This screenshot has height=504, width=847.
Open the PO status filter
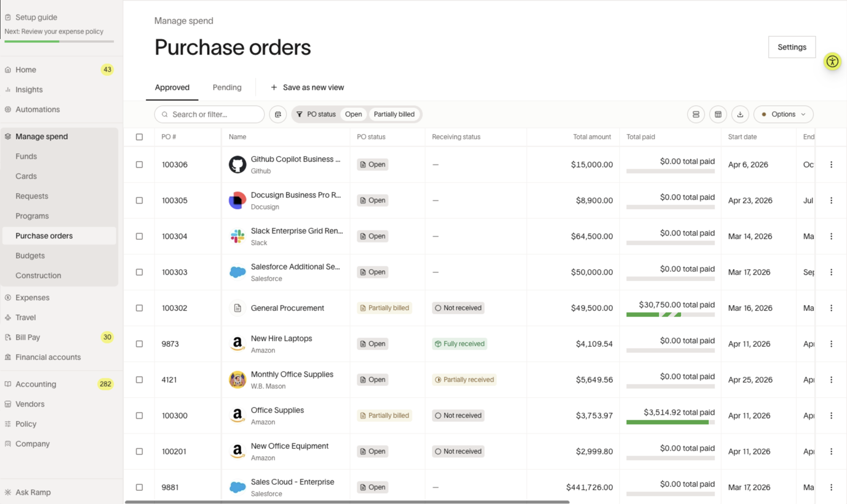[316, 114]
